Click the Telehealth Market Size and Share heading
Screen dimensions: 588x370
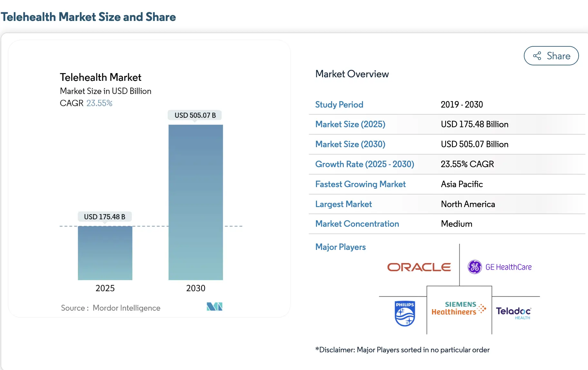[89, 17]
